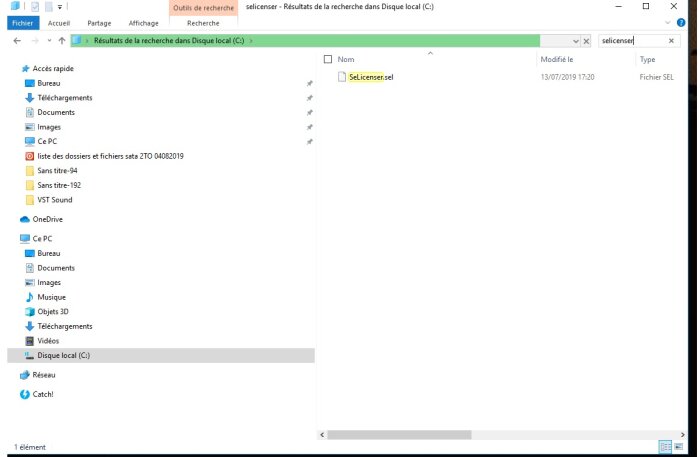Open the Affichage ribbon tab
The width and height of the screenshot is (700, 457).
pyautogui.click(x=143, y=23)
